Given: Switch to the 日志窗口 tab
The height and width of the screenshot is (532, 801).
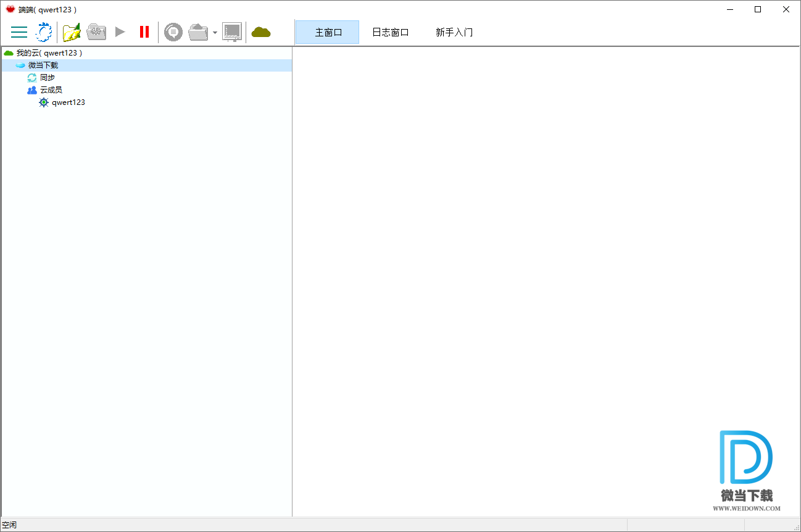Looking at the screenshot, I should pyautogui.click(x=390, y=32).
